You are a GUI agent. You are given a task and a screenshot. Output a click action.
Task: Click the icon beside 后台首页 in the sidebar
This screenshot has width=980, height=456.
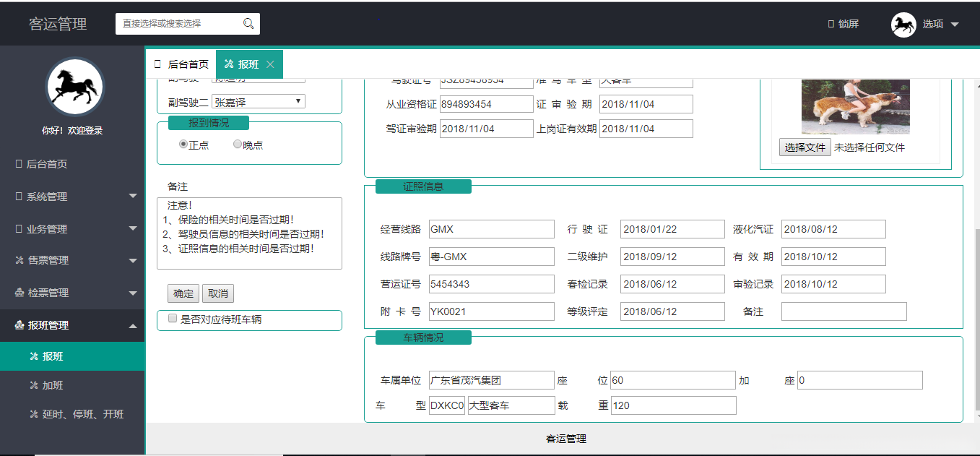point(19,164)
